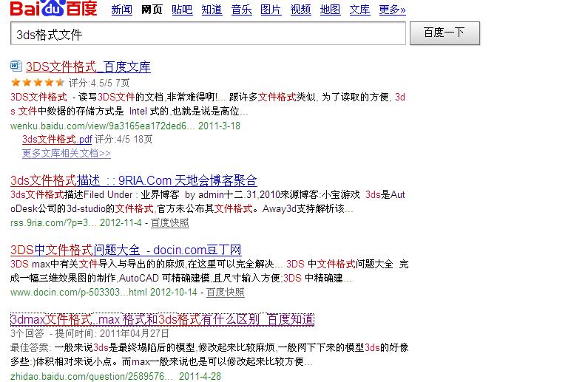Open the 音乐 tab
The height and width of the screenshot is (382, 588).
point(242,10)
